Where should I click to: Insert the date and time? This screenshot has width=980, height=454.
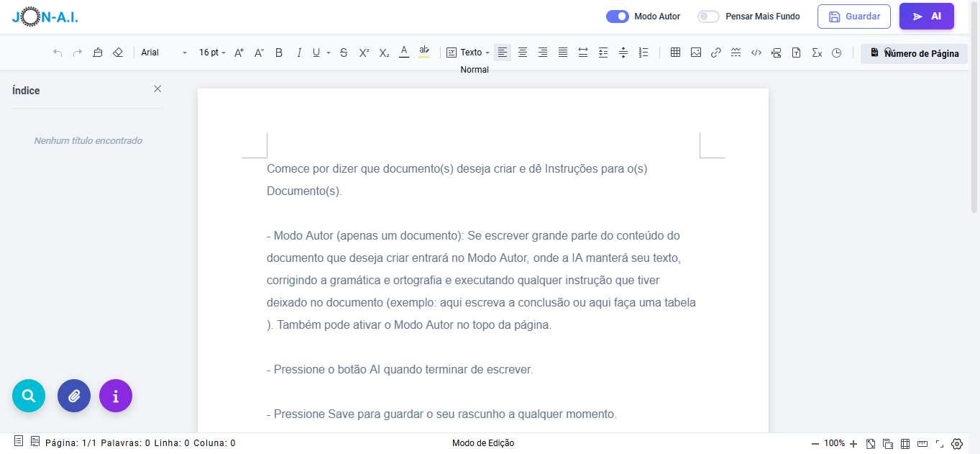(x=836, y=53)
